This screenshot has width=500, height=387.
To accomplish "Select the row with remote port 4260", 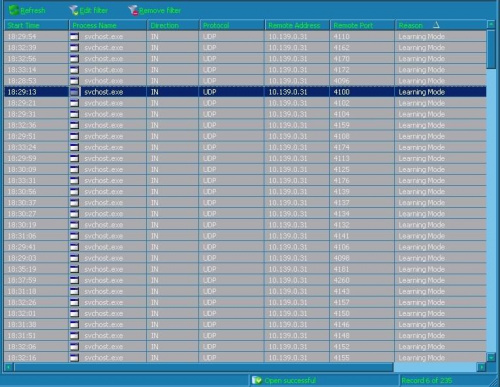I will tap(245, 280).
